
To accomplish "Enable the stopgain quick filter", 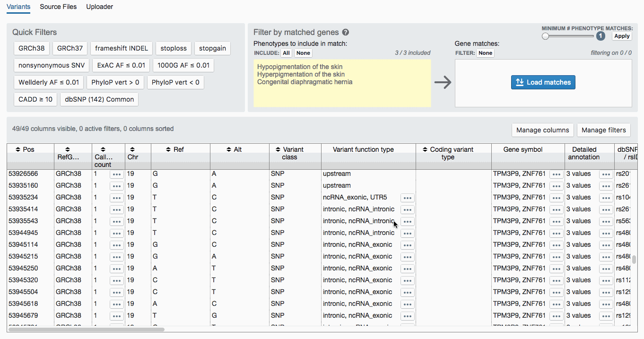I will [212, 48].
